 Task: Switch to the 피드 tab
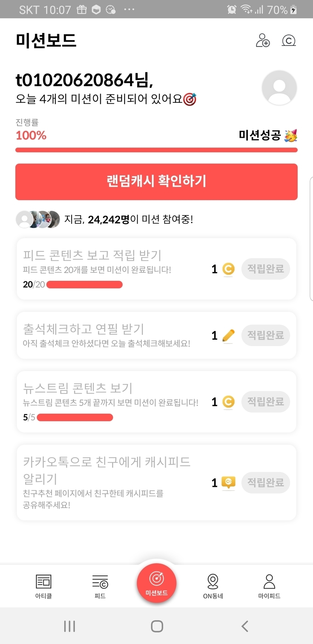[x=100, y=586]
